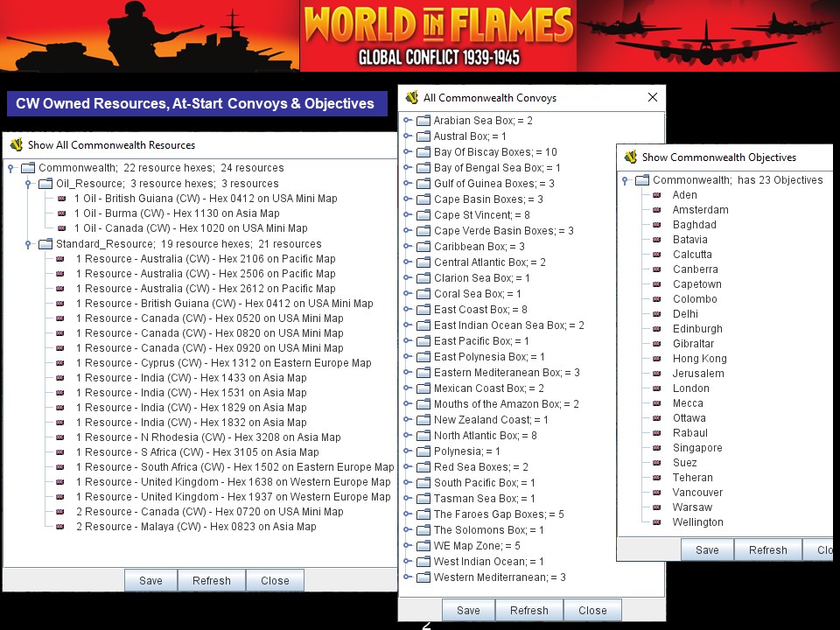Select the Standard_Resource folder icon
The image size is (840, 630).
(x=45, y=244)
